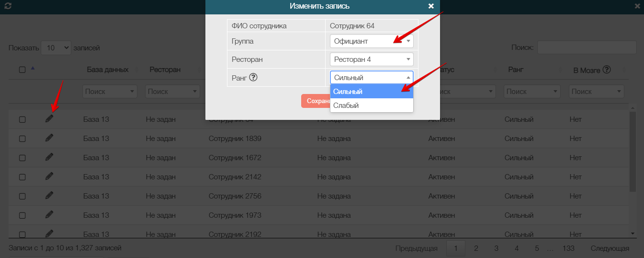Open the Группа dropdown showing Официант
Viewport: 644px width, 258px height.
coord(371,41)
